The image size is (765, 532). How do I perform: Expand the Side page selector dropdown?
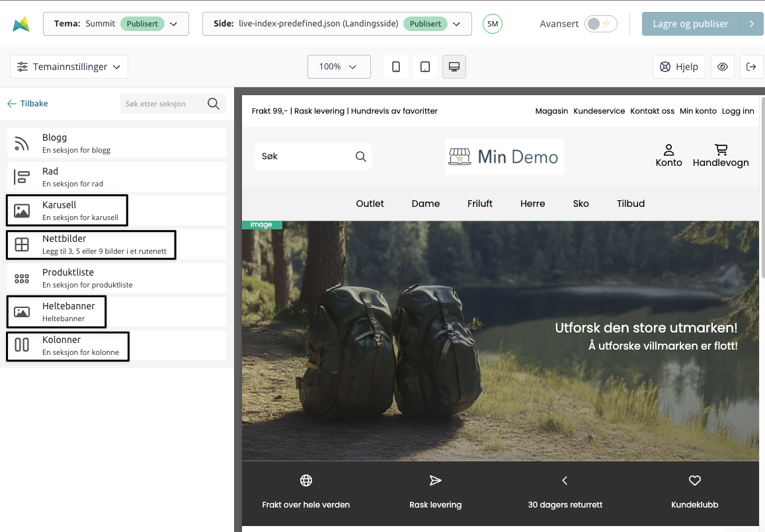(337, 24)
